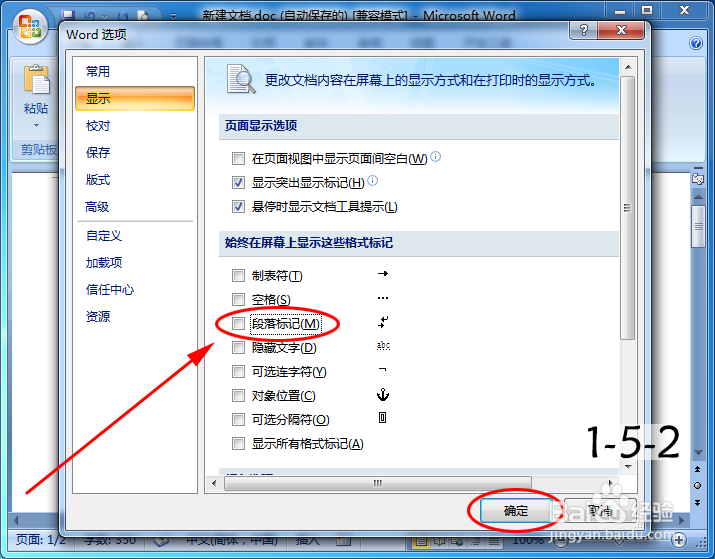
Task: Check the 制表符 checkbox
Action: (x=238, y=275)
